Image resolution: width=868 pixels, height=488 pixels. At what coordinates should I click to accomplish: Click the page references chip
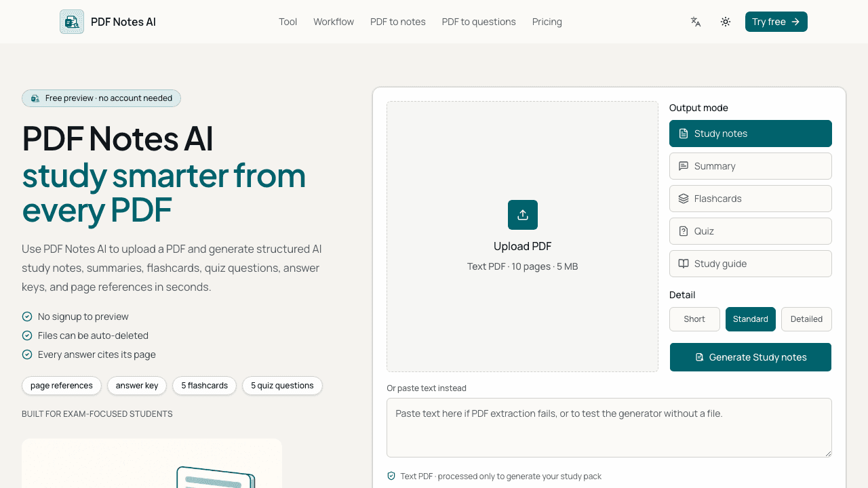(62, 386)
